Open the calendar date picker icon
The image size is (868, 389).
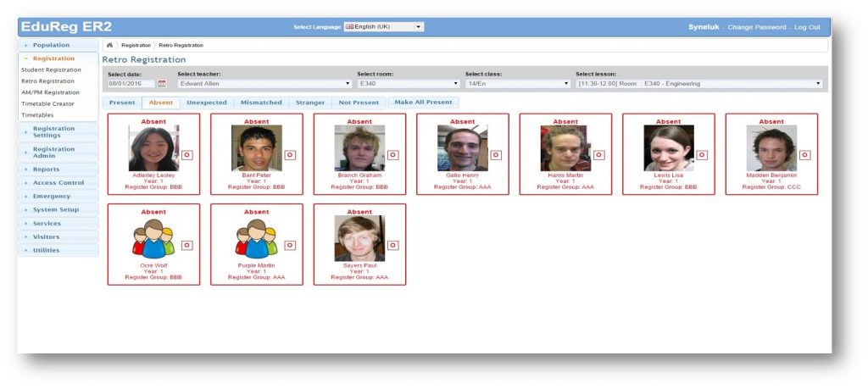coord(162,84)
